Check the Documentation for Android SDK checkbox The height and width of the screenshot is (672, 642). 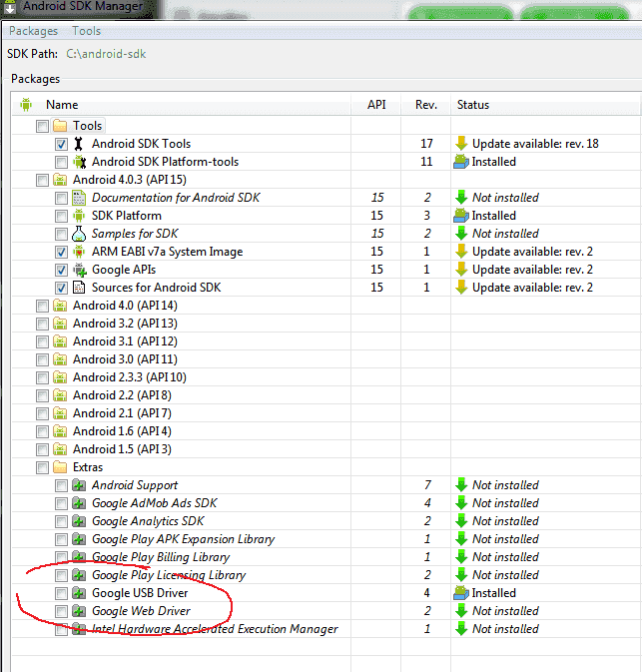click(61, 198)
